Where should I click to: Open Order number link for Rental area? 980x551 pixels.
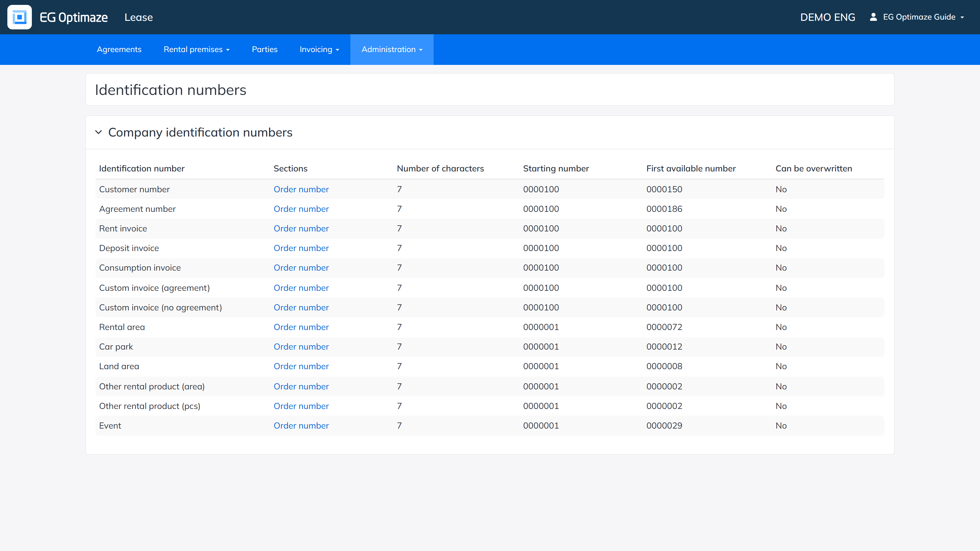pyautogui.click(x=301, y=327)
